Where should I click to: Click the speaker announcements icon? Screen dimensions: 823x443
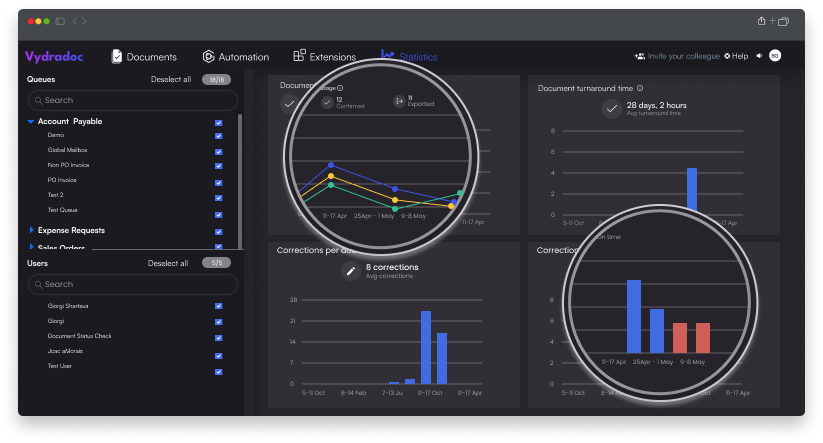point(759,56)
